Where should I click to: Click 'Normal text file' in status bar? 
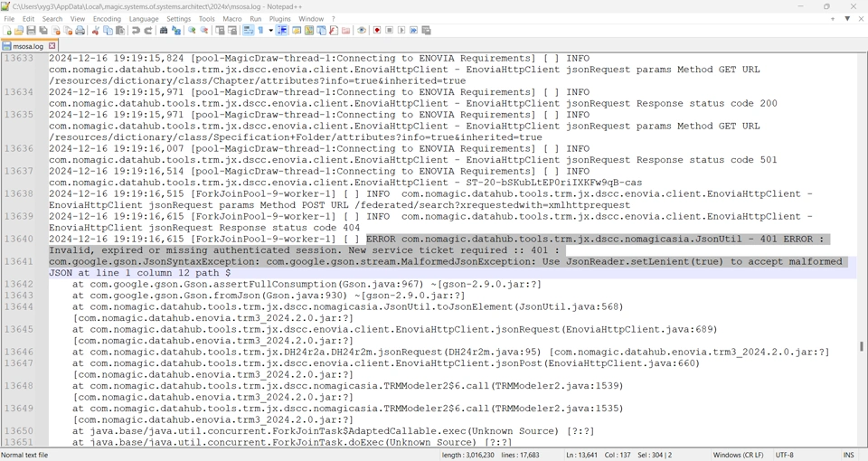click(x=25, y=455)
